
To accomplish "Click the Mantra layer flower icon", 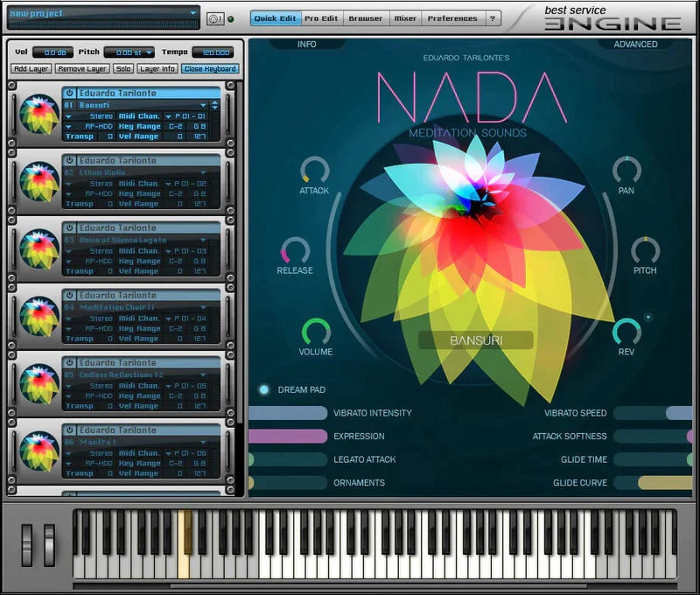I will click(x=39, y=451).
